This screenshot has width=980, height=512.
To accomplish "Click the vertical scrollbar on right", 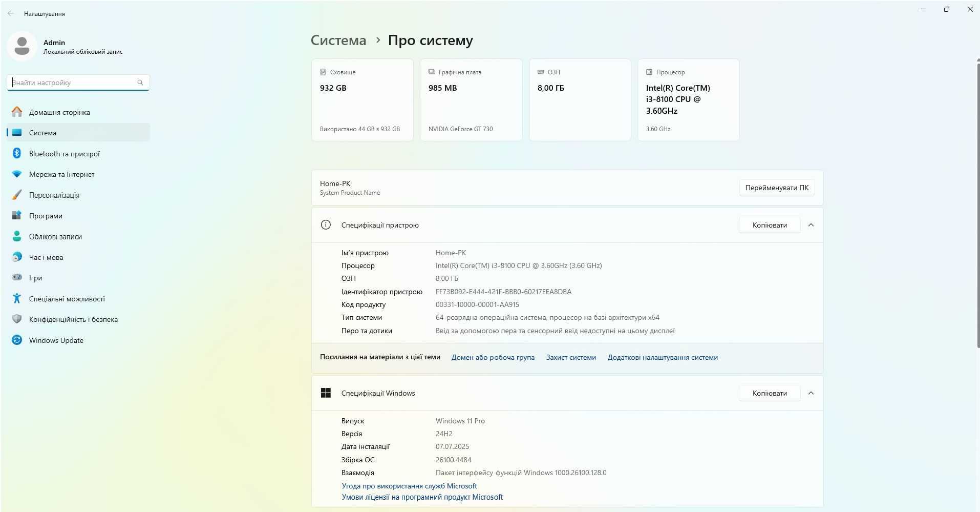I will [x=977, y=205].
